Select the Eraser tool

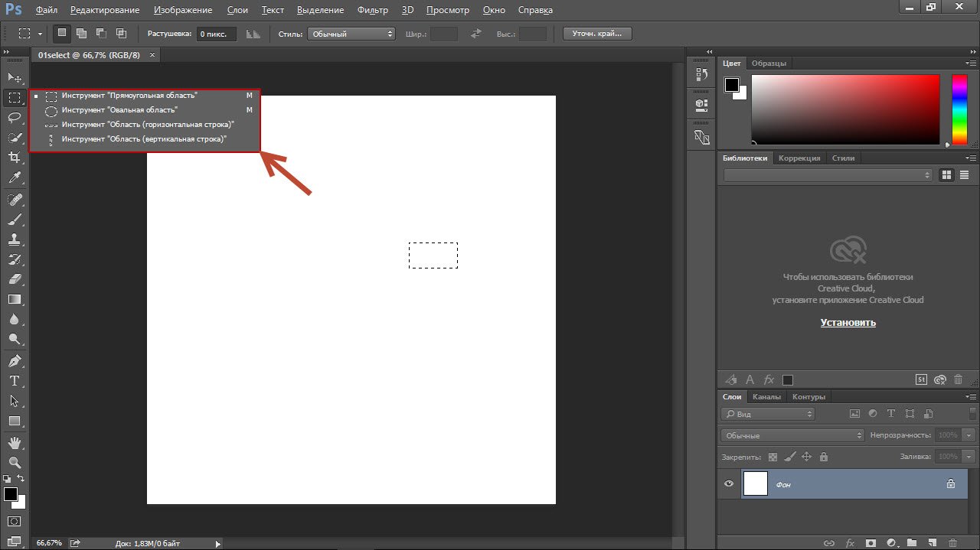coord(15,279)
